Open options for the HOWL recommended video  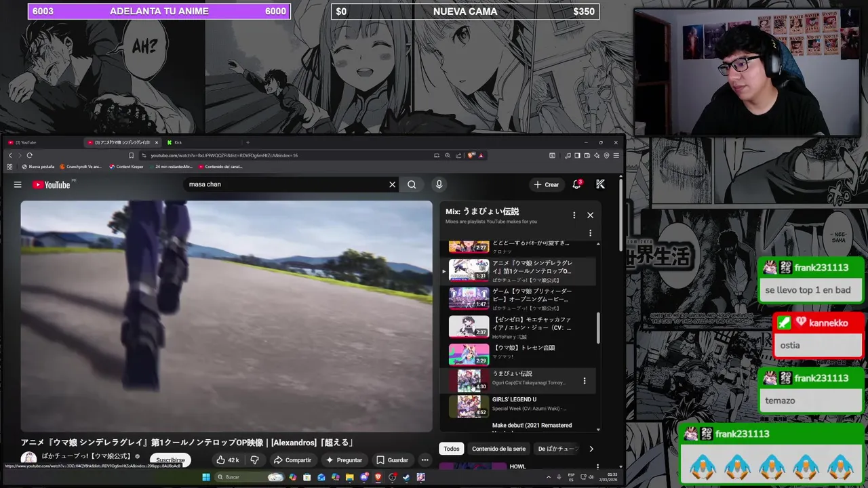coord(597,466)
